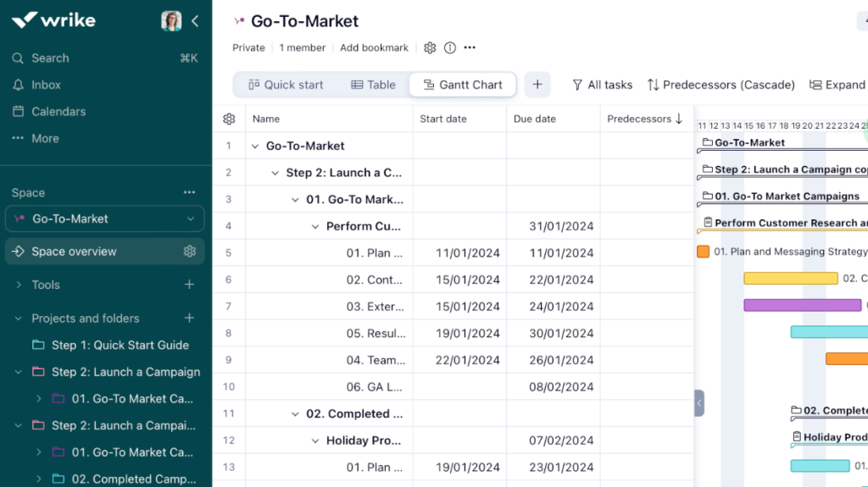Select the teal Gantt bar in row 13
The height and width of the screenshot is (487, 868).
820,466
